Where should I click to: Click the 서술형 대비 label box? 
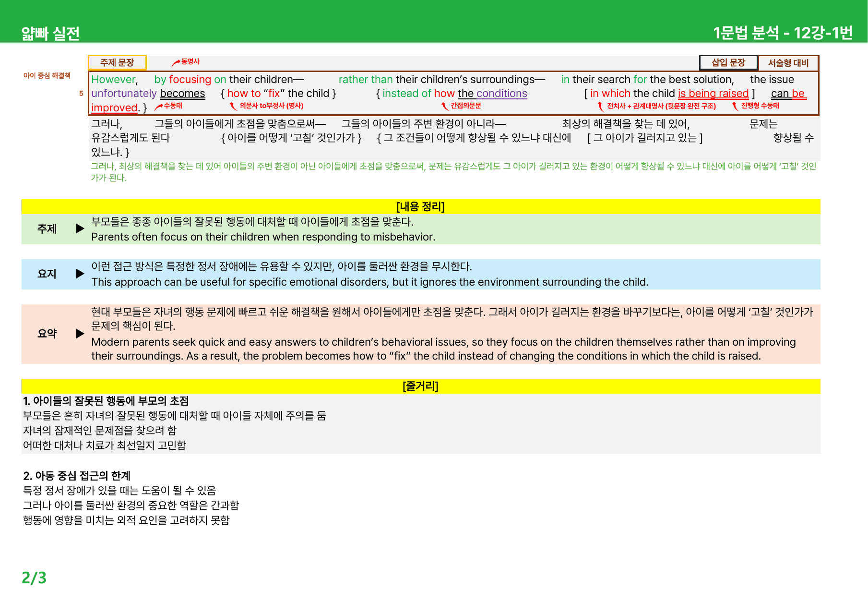click(x=788, y=63)
